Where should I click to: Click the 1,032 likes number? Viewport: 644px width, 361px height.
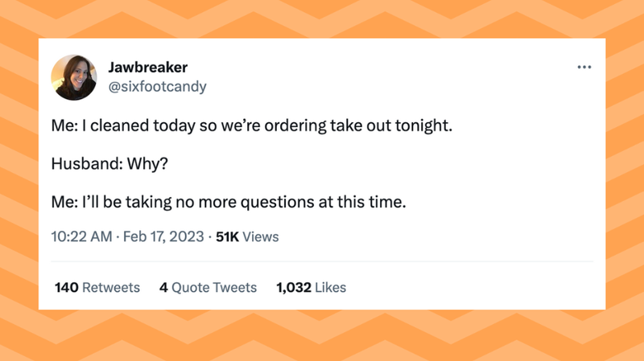294,288
